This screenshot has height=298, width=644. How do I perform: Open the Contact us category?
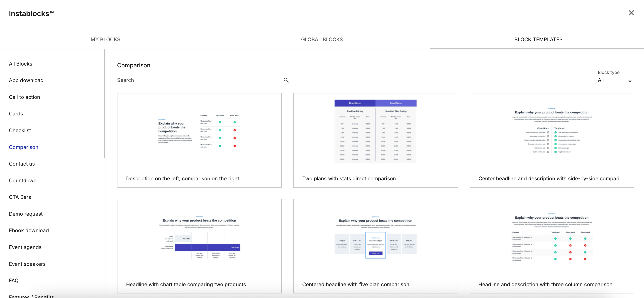(x=22, y=164)
